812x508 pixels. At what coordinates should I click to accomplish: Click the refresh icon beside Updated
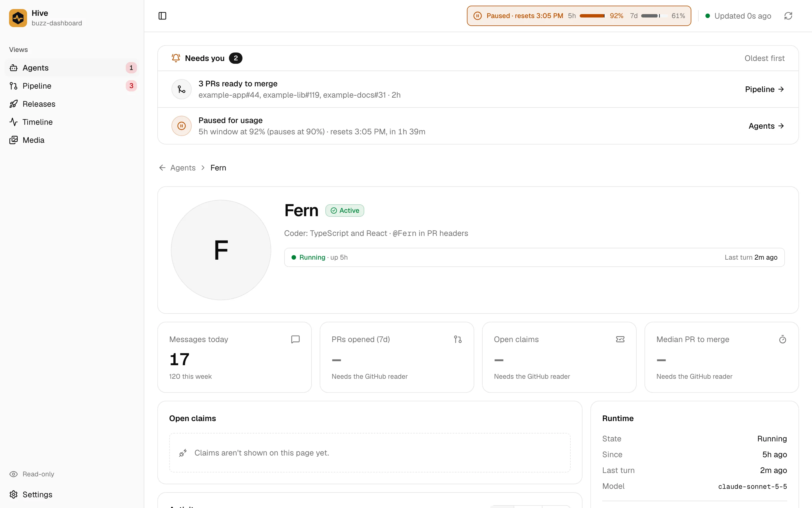788,16
